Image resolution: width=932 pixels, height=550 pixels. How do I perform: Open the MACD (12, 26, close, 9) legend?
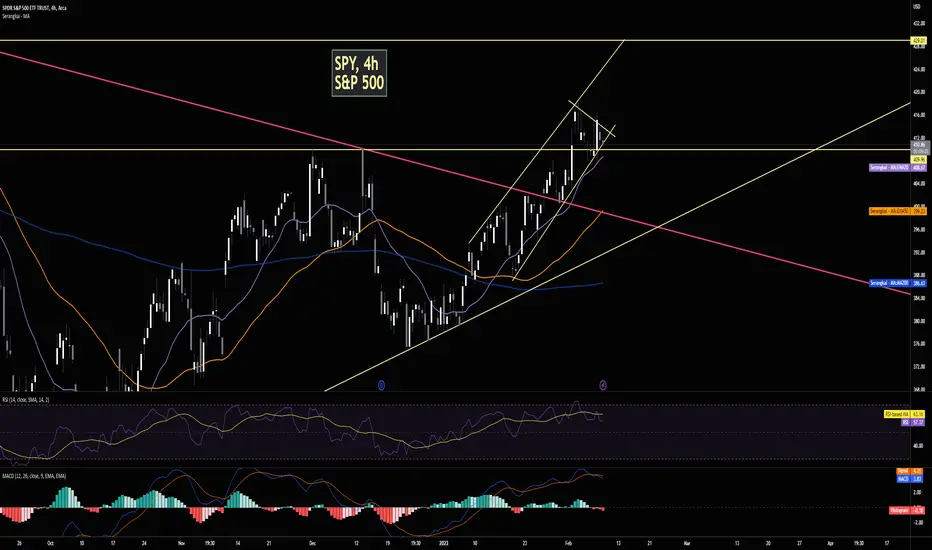click(34, 476)
